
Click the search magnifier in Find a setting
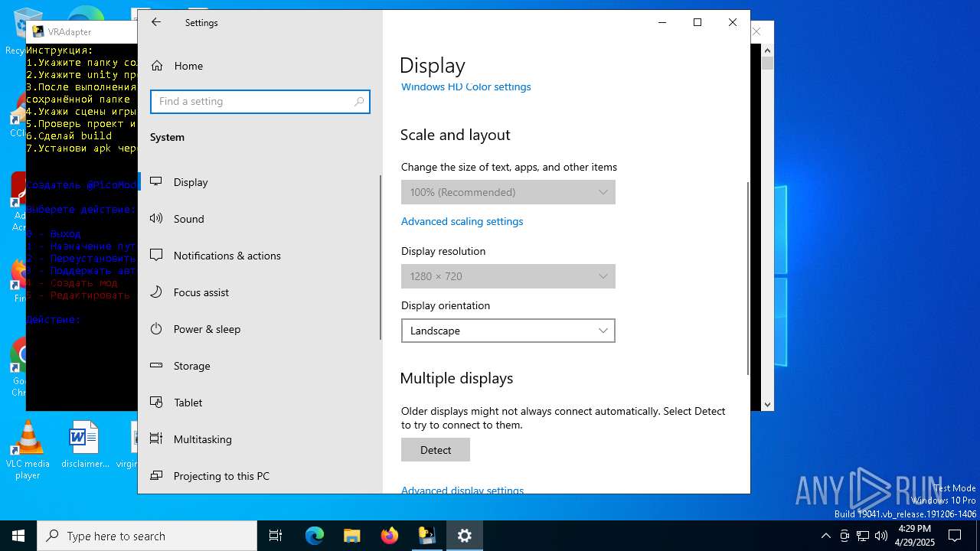click(x=358, y=101)
